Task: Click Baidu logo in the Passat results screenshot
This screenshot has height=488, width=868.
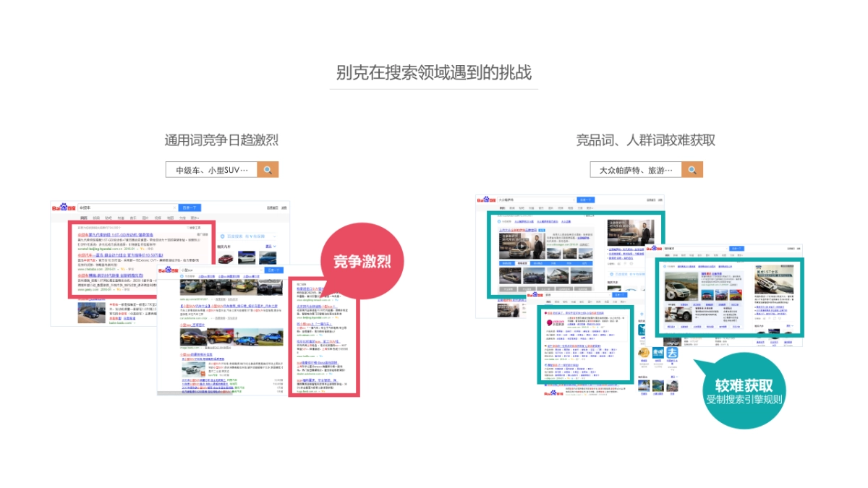Action: coord(486,200)
